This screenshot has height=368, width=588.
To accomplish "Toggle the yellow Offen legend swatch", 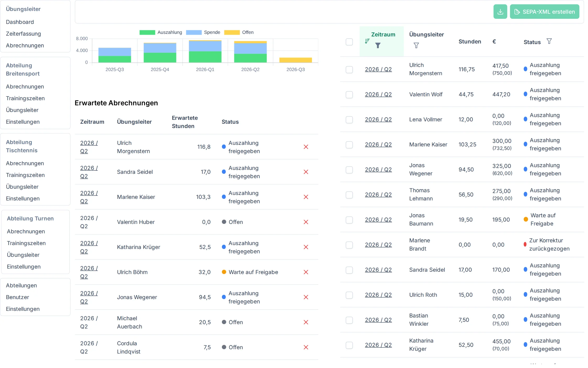I will point(232,32).
